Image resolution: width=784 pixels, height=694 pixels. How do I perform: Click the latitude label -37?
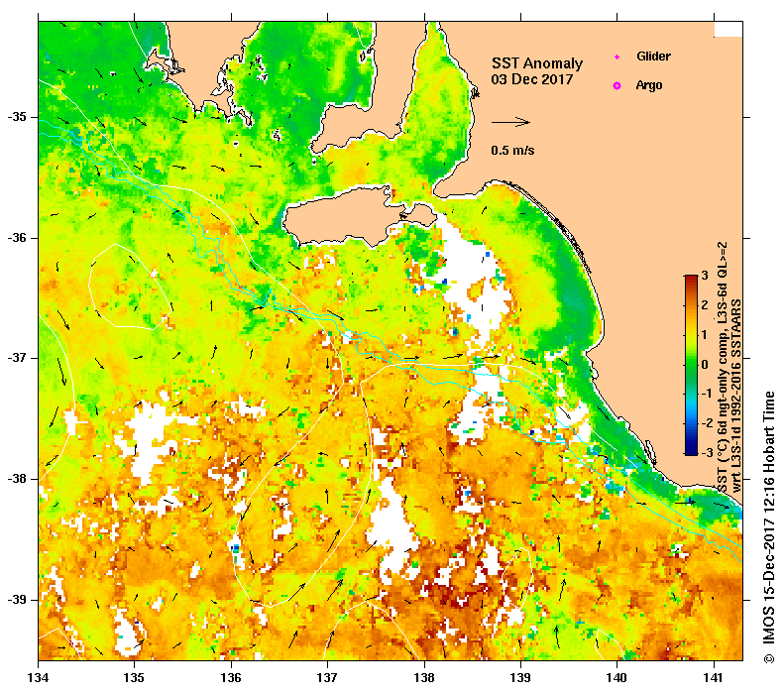click(x=17, y=358)
